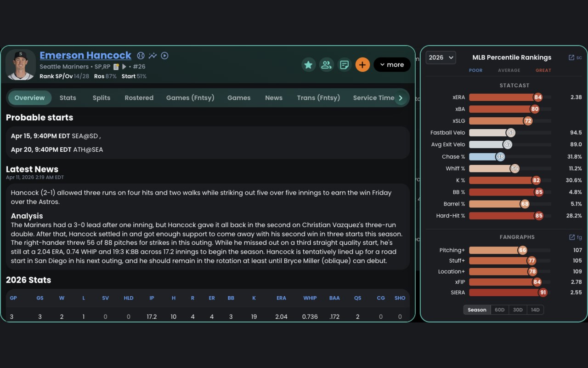
Task: Switch to the Games tab
Action: click(239, 98)
